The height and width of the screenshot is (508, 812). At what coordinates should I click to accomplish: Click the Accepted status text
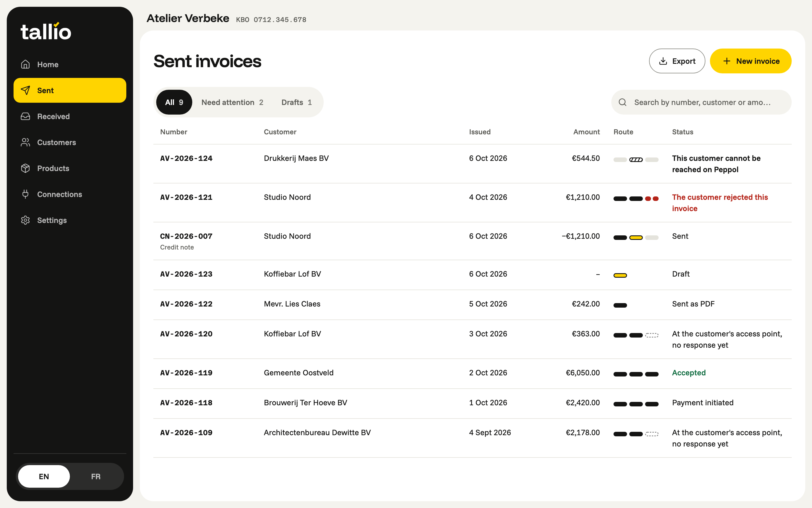(689, 373)
